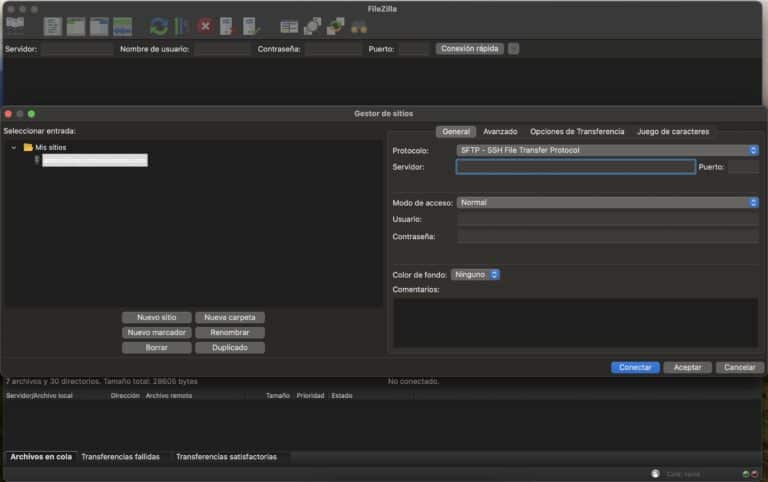Focus quick connect Servidor field

[x=77, y=49]
